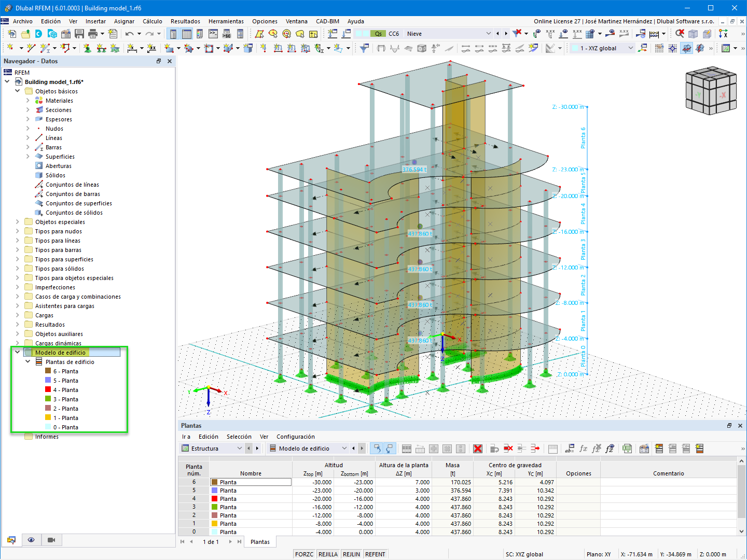Click the red delete-all icon in Plantas toolbar
Viewport: 747px width, 560px height.
click(x=478, y=449)
